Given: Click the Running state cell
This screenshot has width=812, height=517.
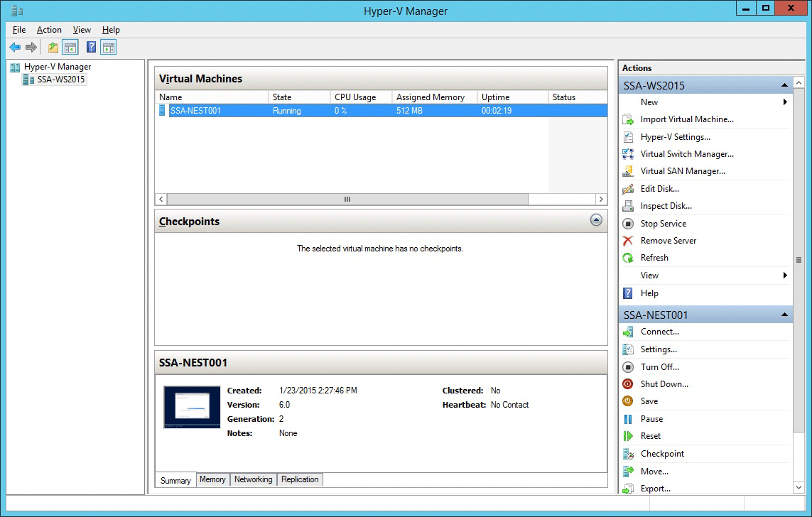Looking at the screenshot, I should [286, 111].
